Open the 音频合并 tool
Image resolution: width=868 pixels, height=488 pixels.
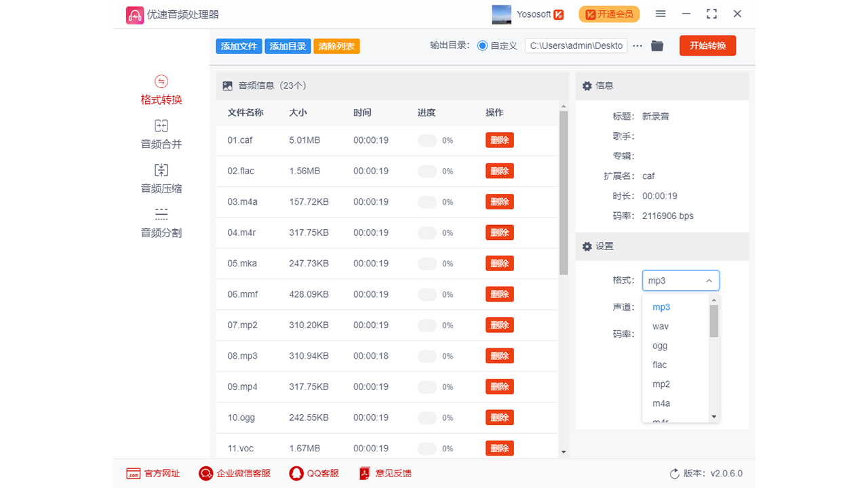(x=161, y=134)
